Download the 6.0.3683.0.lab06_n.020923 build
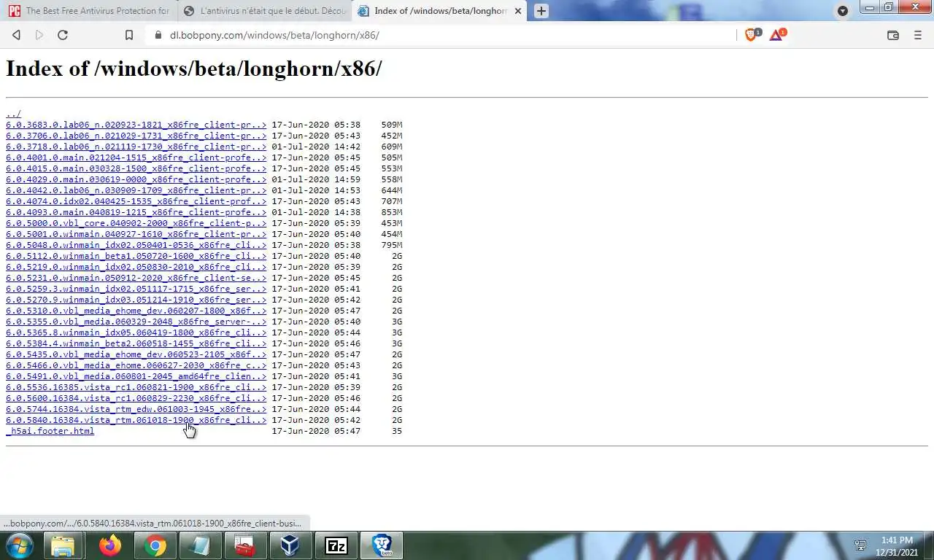The height and width of the screenshot is (560, 934). (136, 125)
